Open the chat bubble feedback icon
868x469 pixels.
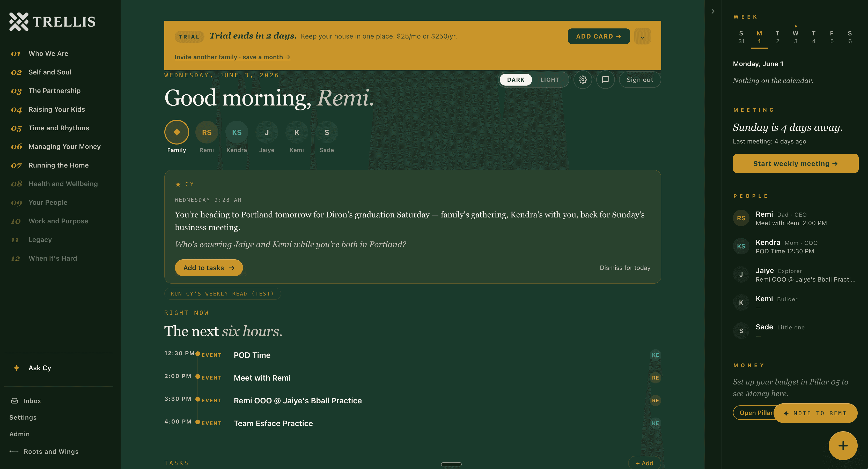click(x=605, y=80)
